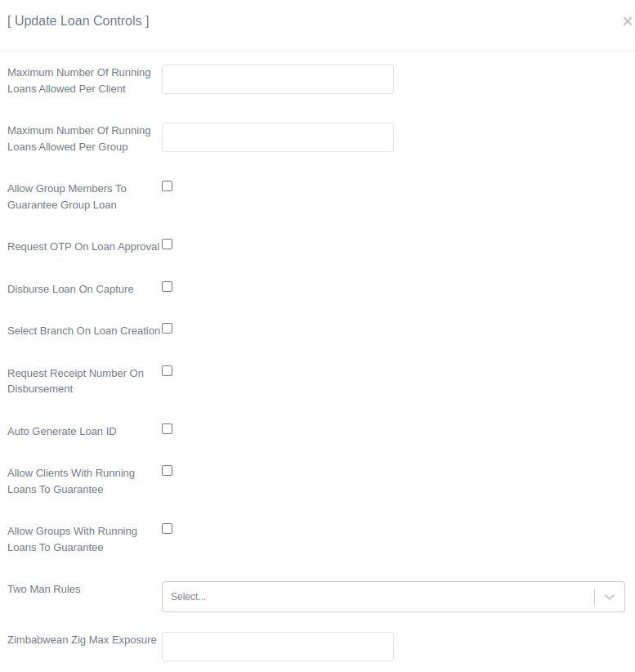Click the Request OTP On Loan Approval label

pos(83,247)
